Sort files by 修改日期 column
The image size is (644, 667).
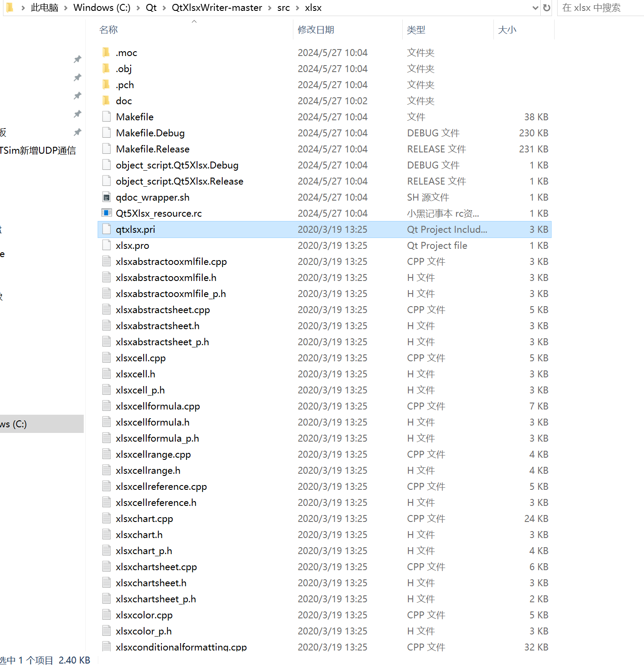[316, 30]
